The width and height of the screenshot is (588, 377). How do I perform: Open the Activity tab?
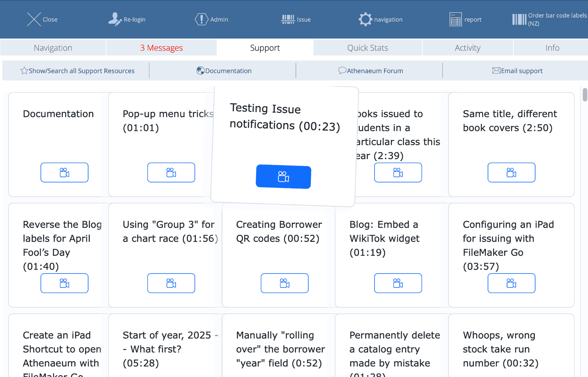tap(467, 48)
